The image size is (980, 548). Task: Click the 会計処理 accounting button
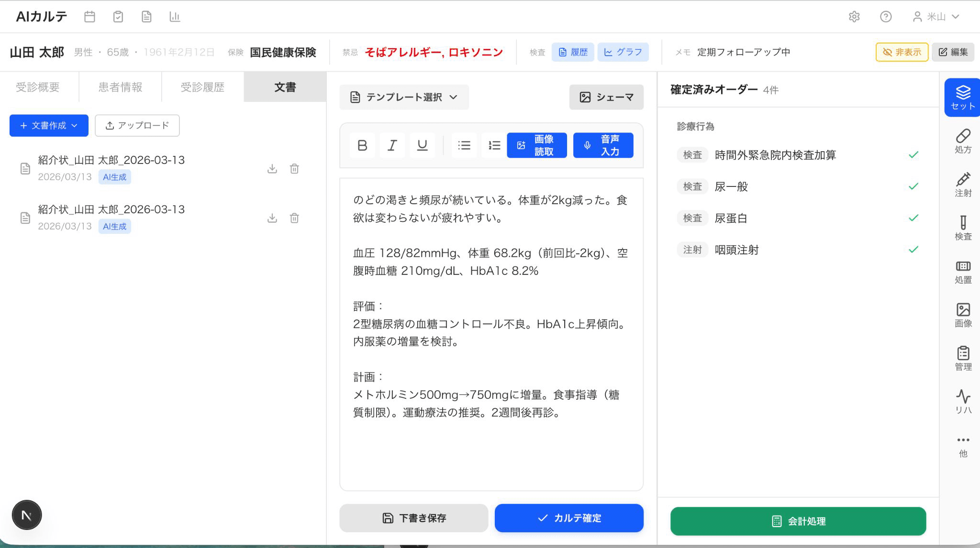[x=798, y=521]
